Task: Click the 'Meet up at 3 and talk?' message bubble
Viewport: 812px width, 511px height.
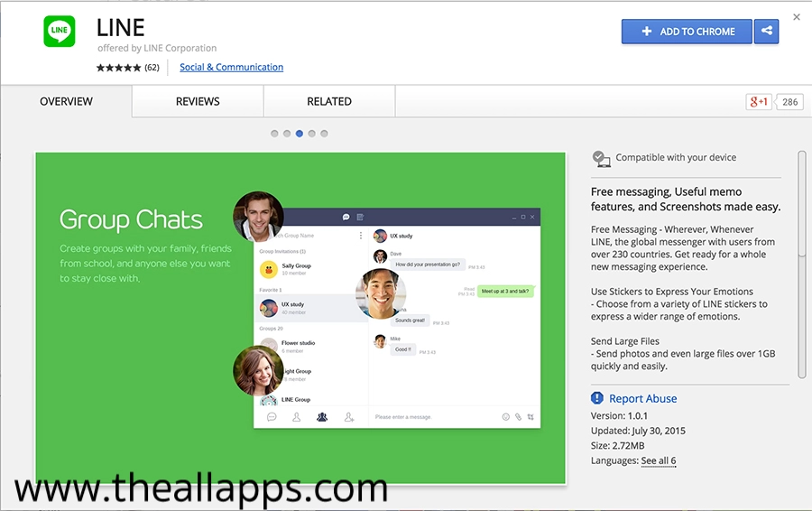Action: [x=505, y=292]
